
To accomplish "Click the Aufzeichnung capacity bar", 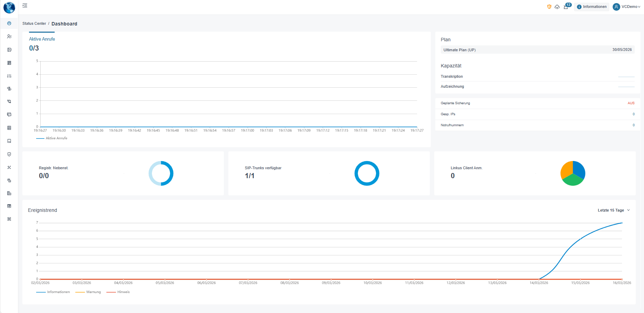I will [x=626, y=87].
